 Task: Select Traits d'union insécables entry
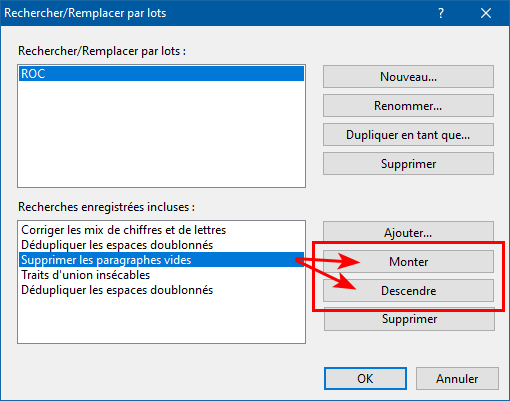pos(161,275)
